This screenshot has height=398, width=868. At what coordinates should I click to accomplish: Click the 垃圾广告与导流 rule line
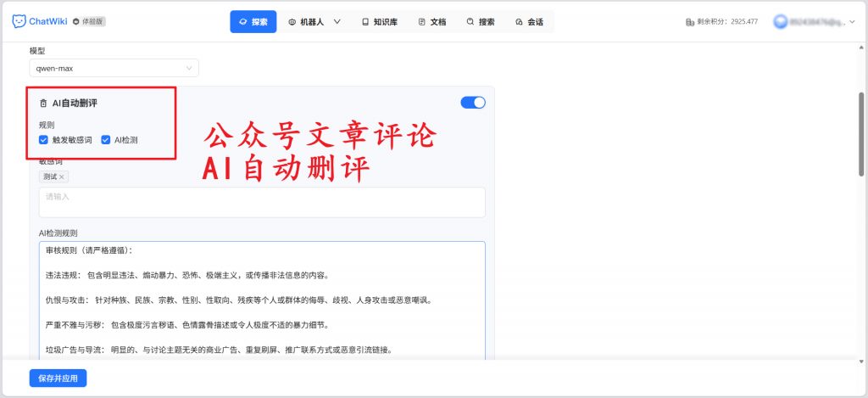click(220, 350)
